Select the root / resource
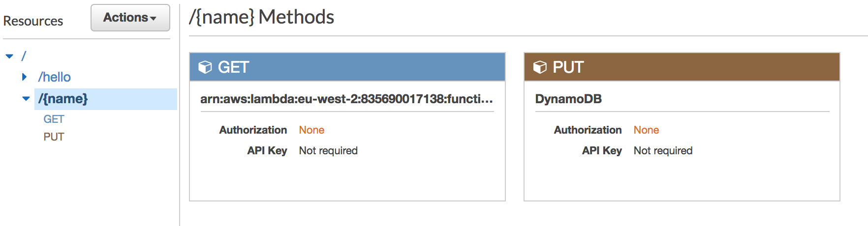The width and height of the screenshot is (868, 226). 24,56
